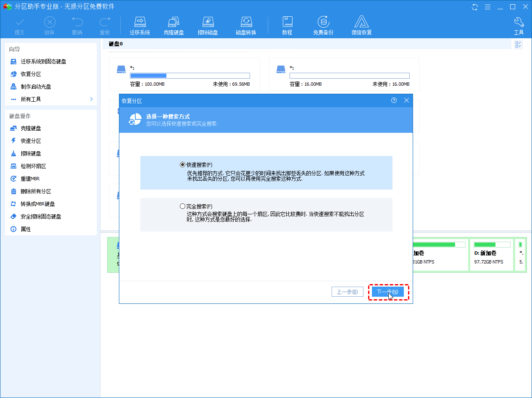Click the D: 新加卷 partition block
Screen dimensions: 532x398
click(x=490, y=255)
